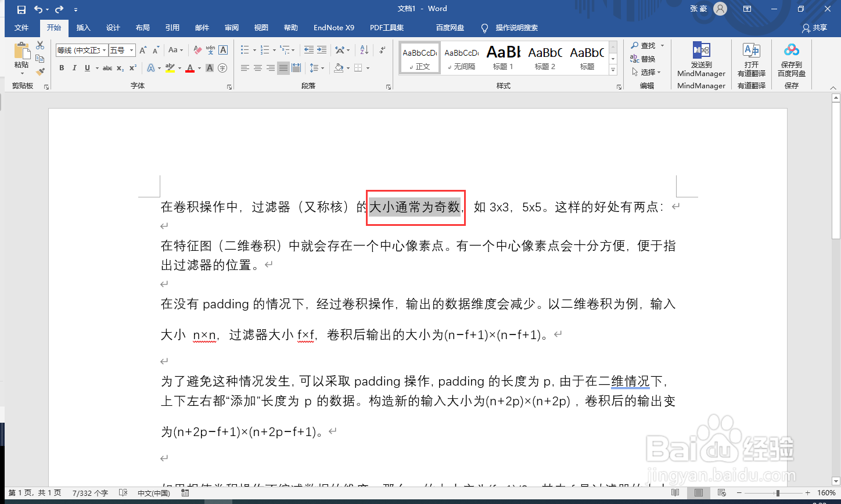Toggle justify alignment

283,68
